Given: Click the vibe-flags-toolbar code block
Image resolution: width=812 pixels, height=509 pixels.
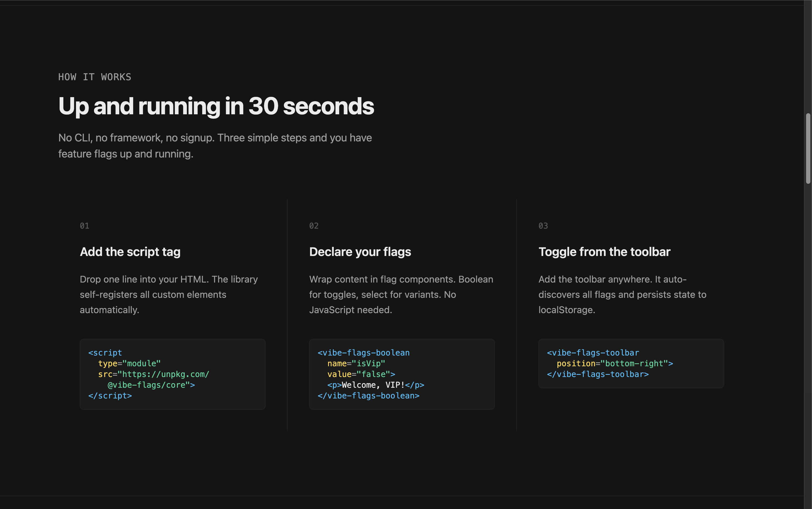Looking at the screenshot, I should (x=631, y=364).
